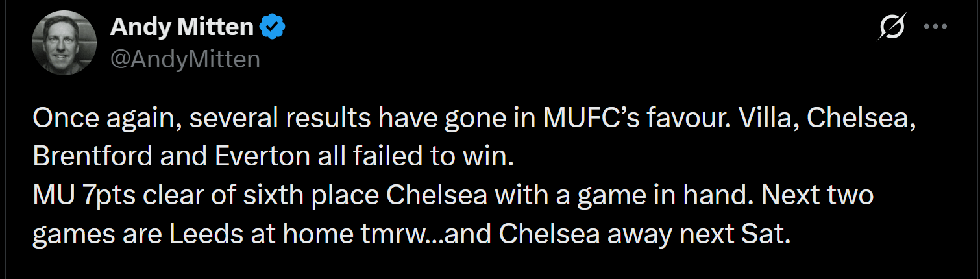Open Andy Mitten's profile picture
This screenshot has width=980, height=279.
64,43
